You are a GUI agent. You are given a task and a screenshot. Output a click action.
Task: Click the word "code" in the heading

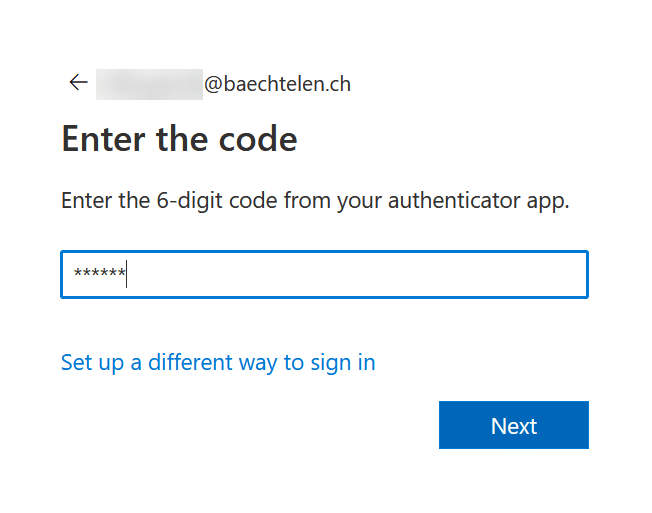click(257, 138)
